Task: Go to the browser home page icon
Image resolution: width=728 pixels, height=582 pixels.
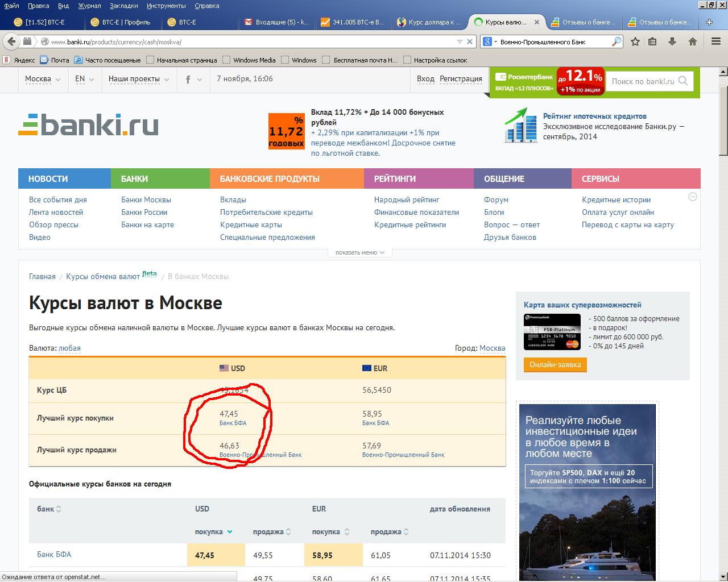Action: coord(693,41)
